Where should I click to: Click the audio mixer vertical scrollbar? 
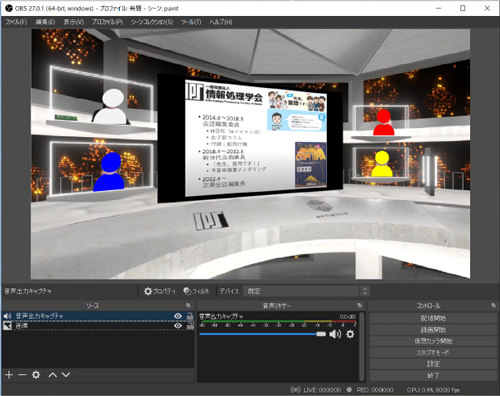(x=362, y=347)
